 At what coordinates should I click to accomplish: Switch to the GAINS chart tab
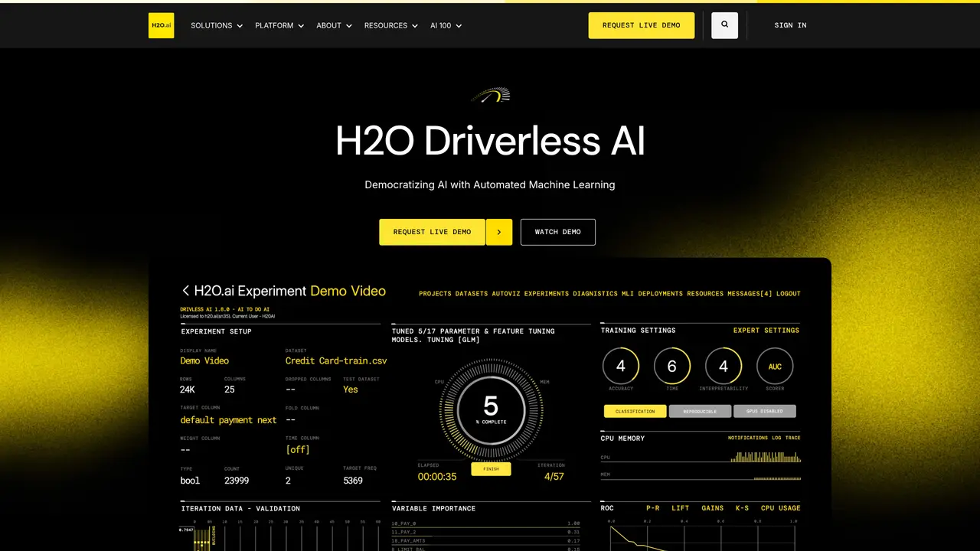713,508
